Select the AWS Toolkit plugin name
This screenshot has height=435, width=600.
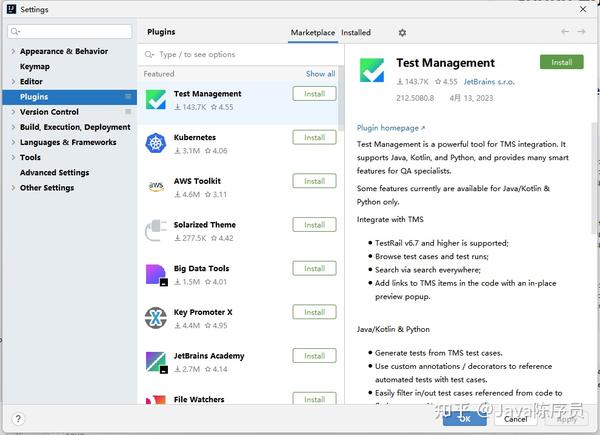(x=197, y=181)
